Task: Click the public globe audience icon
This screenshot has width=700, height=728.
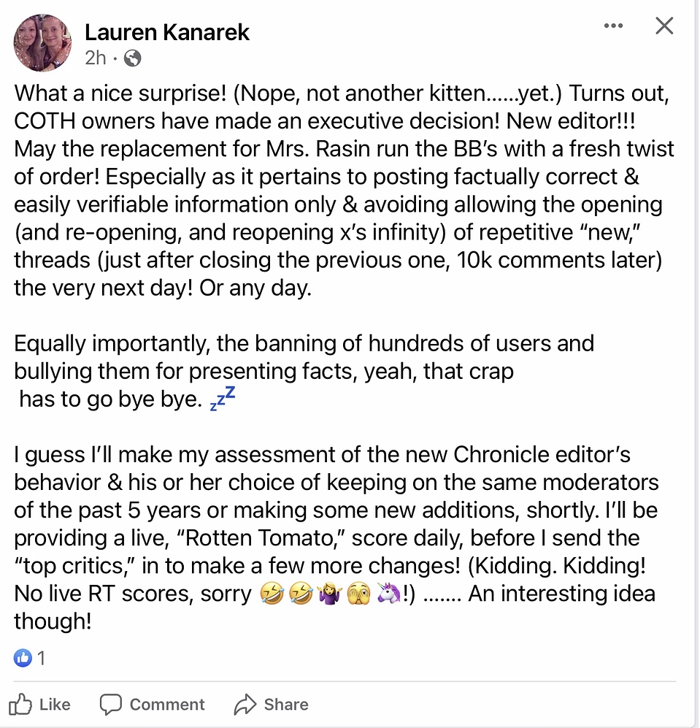Action: pos(133,58)
